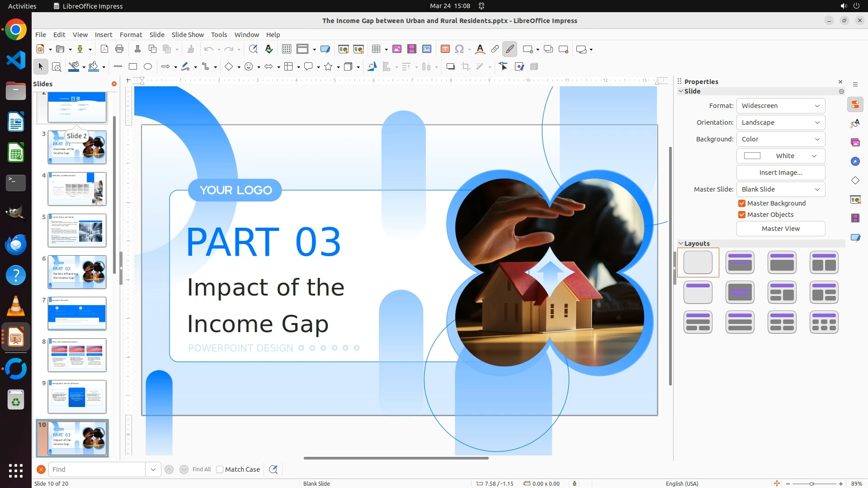Open the Format menu
Screen dimensions: 868x488
click(x=131, y=35)
